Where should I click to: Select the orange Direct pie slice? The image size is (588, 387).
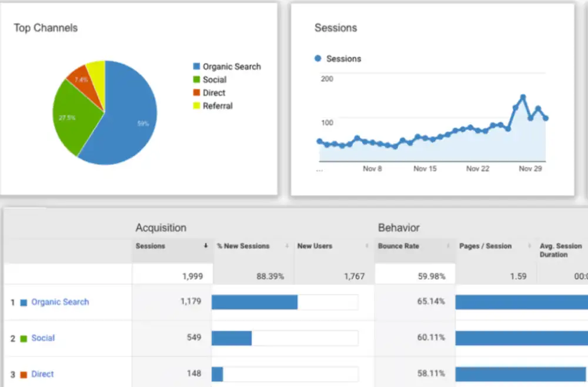point(84,82)
